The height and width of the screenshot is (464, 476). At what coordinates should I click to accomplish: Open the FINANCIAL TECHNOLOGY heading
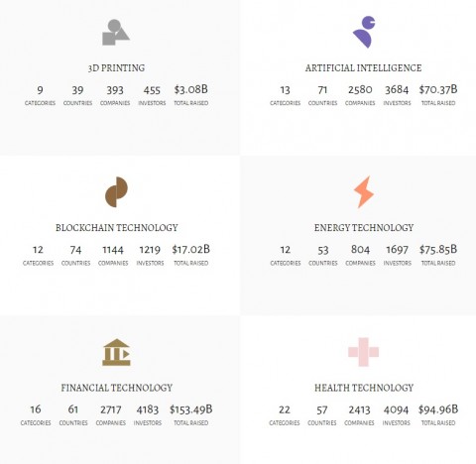(117, 388)
